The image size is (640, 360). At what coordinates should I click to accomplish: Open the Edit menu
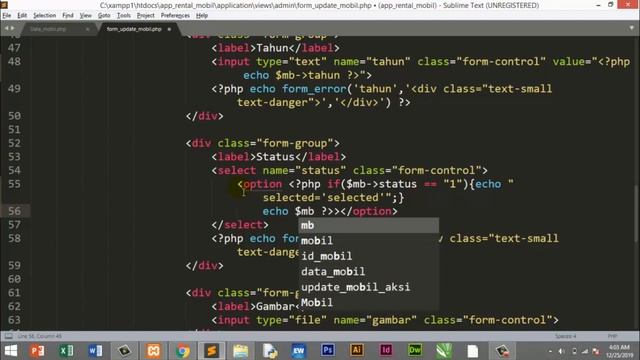pyautogui.click(x=22, y=16)
